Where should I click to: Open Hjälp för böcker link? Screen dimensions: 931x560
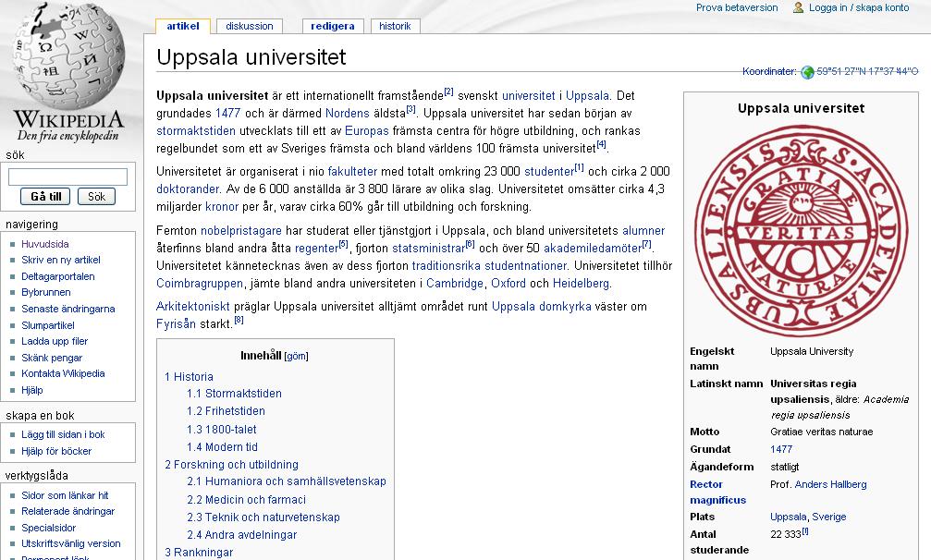(x=56, y=452)
